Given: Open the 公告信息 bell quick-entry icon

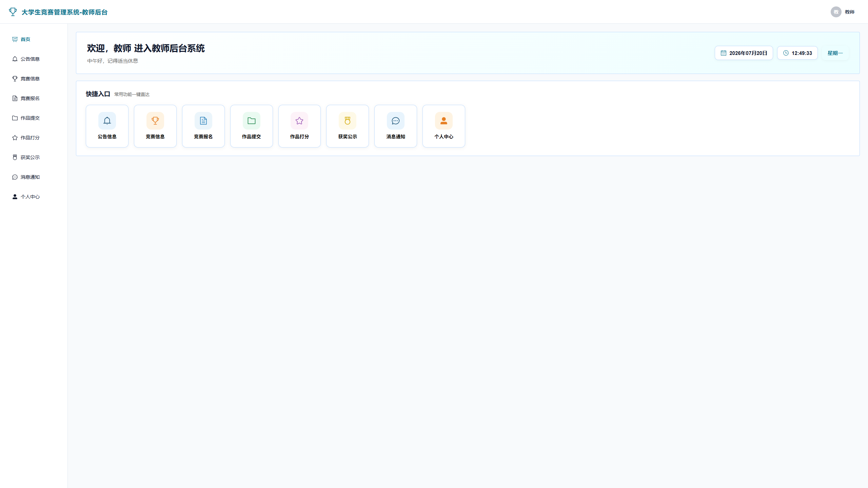Looking at the screenshot, I should coord(107,121).
